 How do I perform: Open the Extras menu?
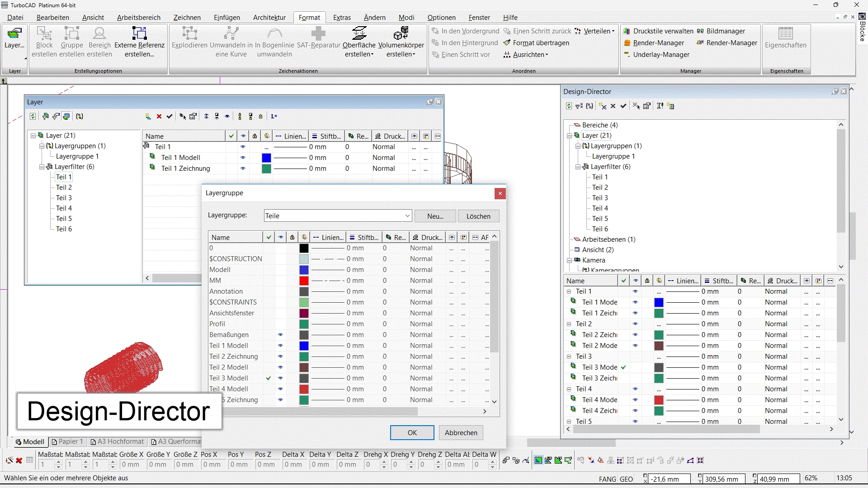click(x=342, y=18)
